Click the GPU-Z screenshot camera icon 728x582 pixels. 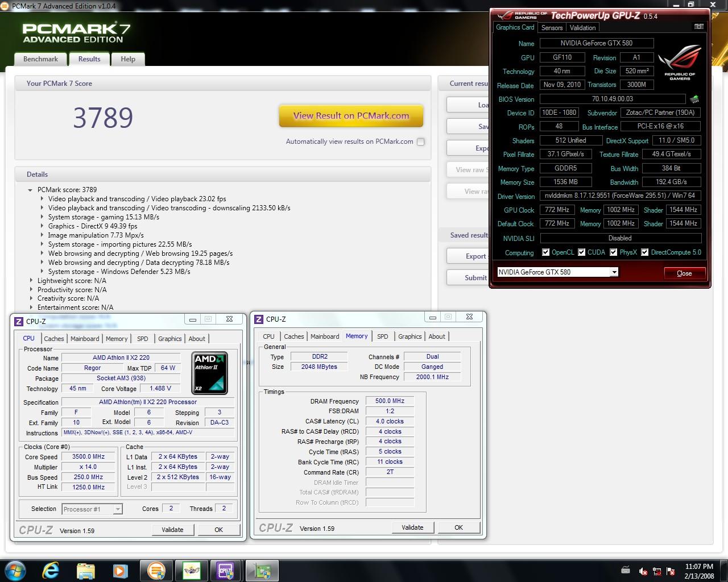[x=699, y=27]
